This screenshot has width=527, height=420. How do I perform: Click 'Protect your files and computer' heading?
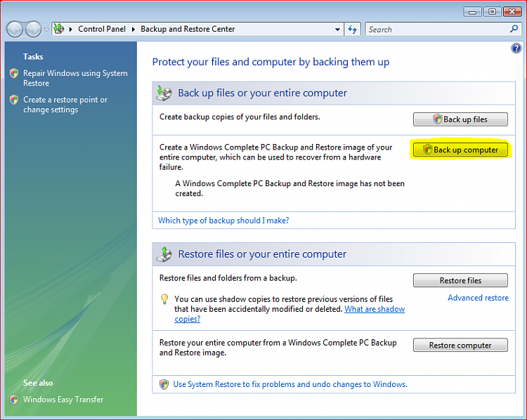click(271, 62)
